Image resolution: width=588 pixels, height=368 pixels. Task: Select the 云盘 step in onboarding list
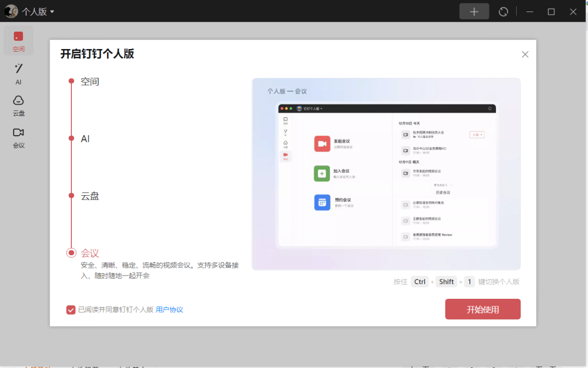(x=90, y=196)
